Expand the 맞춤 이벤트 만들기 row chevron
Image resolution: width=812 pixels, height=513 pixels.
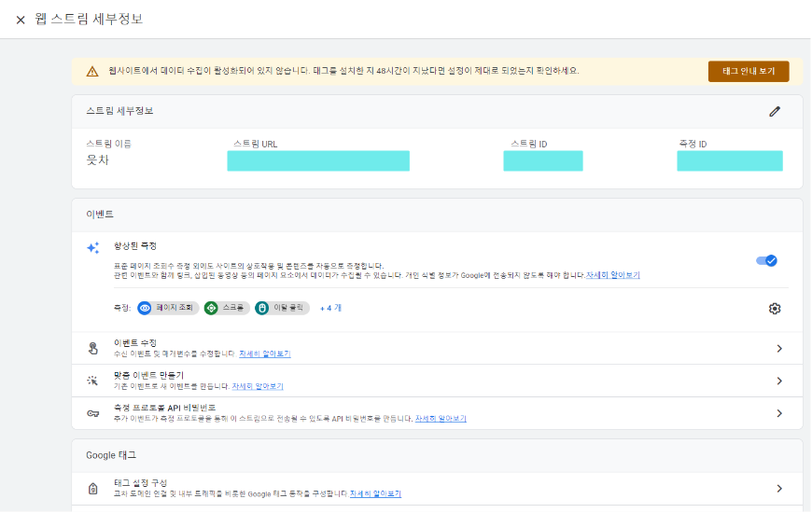pos(779,381)
